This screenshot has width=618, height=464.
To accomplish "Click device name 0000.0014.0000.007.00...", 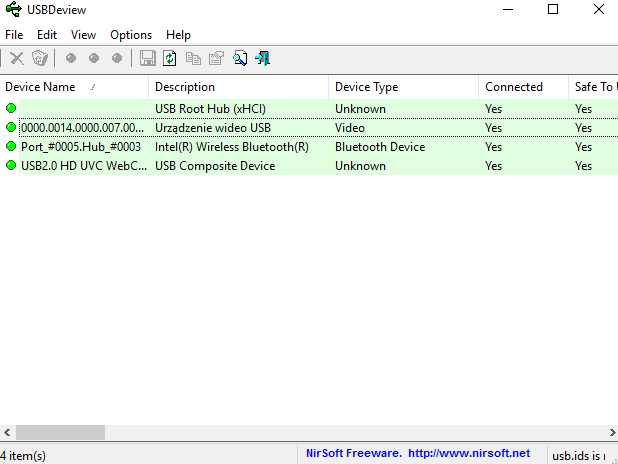I will point(82,128).
